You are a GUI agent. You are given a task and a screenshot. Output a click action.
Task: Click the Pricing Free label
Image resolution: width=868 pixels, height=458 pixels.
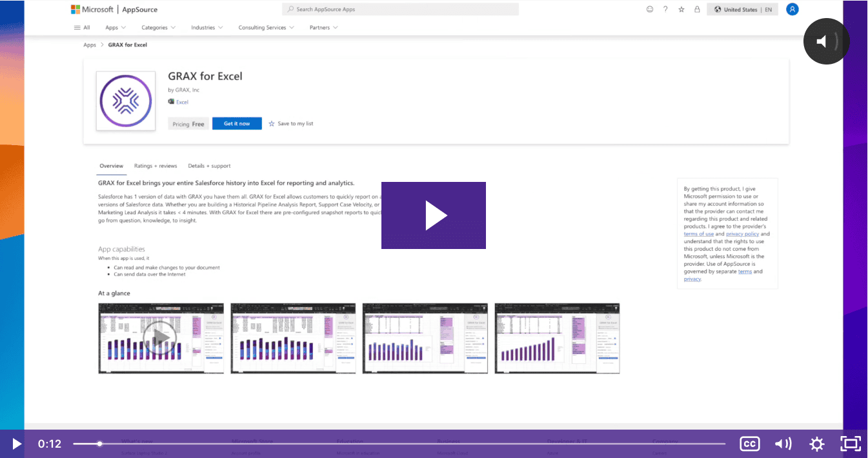pyautogui.click(x=188, y=124)
